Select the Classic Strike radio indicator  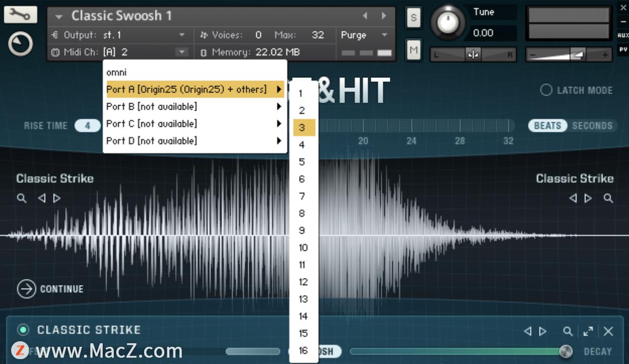click(23, 330)
